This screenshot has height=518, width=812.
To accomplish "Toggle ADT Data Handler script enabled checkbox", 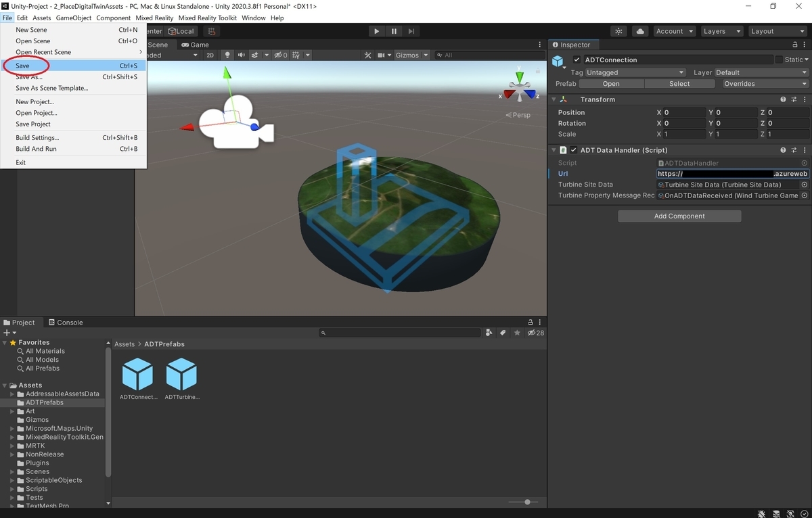I will pos(574,150).
